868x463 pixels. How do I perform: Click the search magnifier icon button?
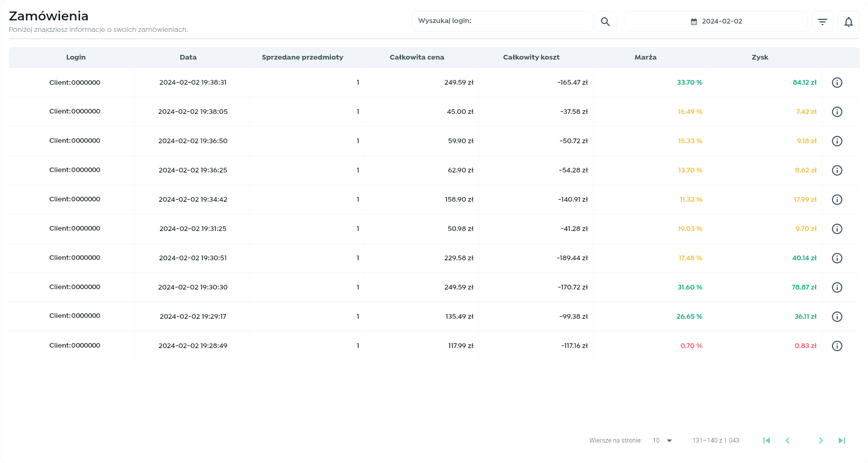[x=605, y=21]
